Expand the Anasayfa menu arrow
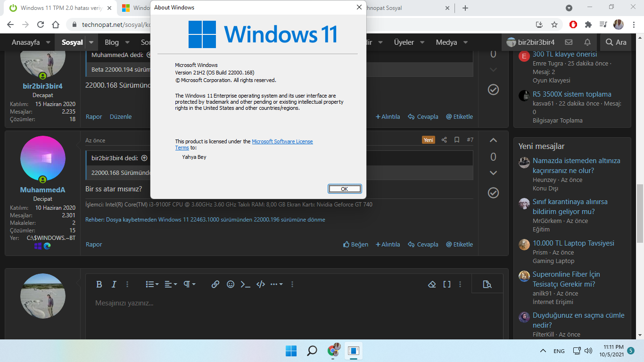 [48, 42]
